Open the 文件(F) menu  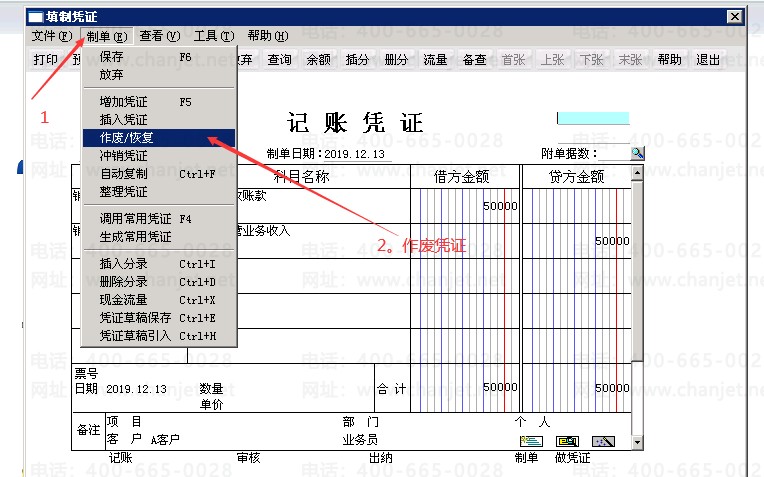pos(52,36)
